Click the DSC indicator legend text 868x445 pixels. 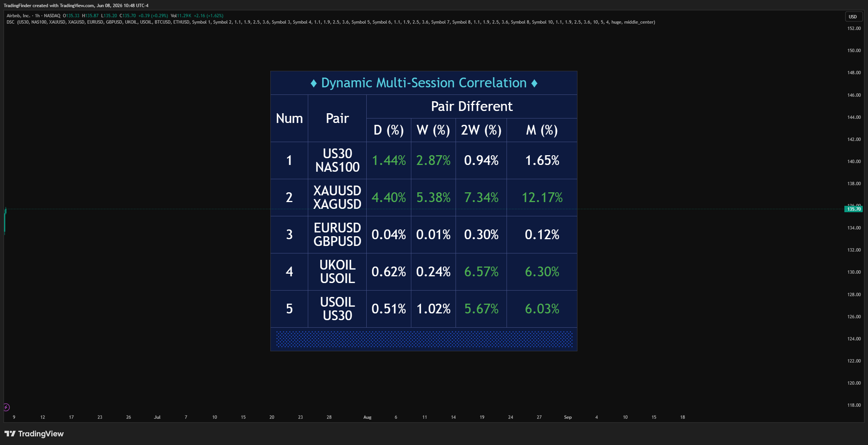pyautogui.click(x=331, y=22)
